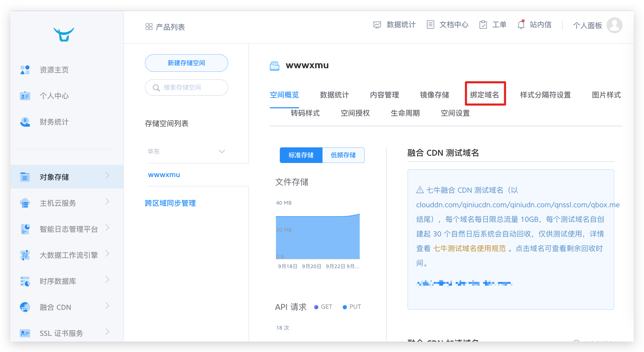Switch to the 低频存储 storage type

click(x=343, y=155)
